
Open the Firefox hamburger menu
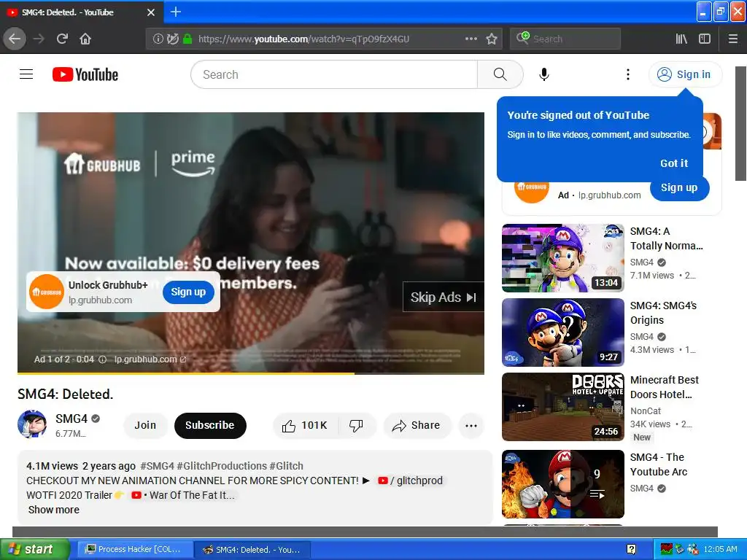point(733,39)
